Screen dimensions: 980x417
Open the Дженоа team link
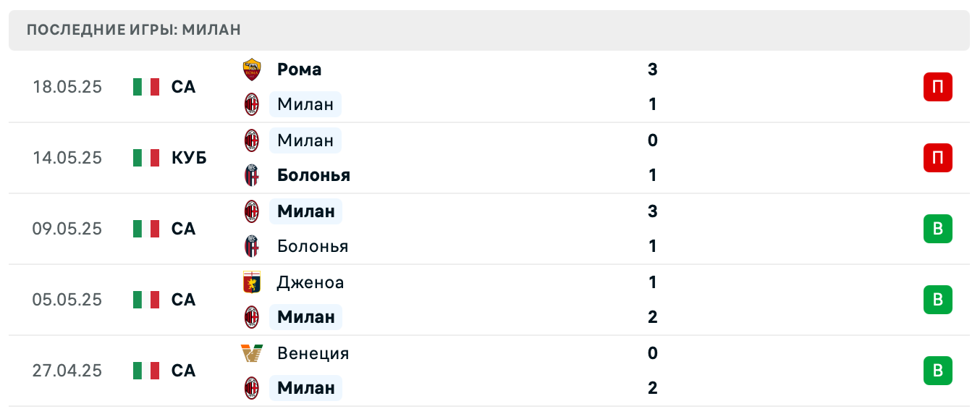(311, 282)
